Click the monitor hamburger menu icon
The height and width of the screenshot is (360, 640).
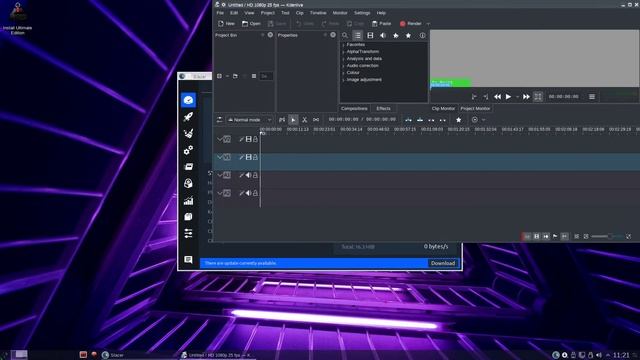[592, 97]
